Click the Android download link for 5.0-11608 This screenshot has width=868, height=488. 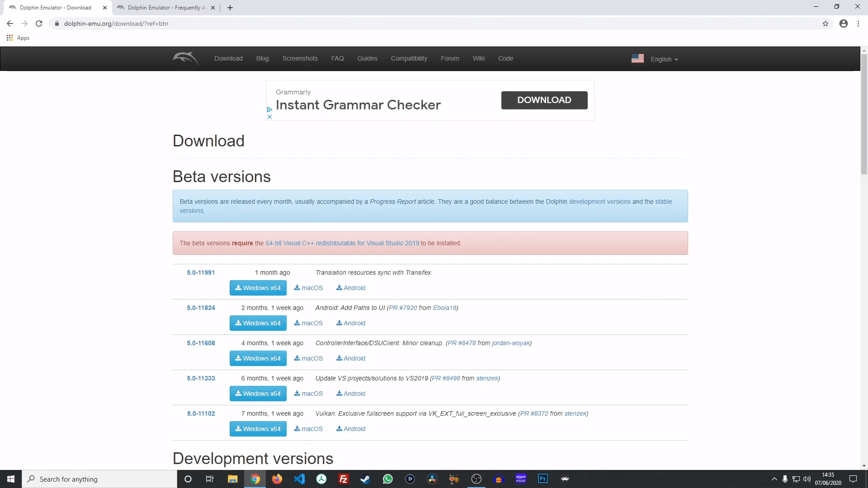coord(350,358)
